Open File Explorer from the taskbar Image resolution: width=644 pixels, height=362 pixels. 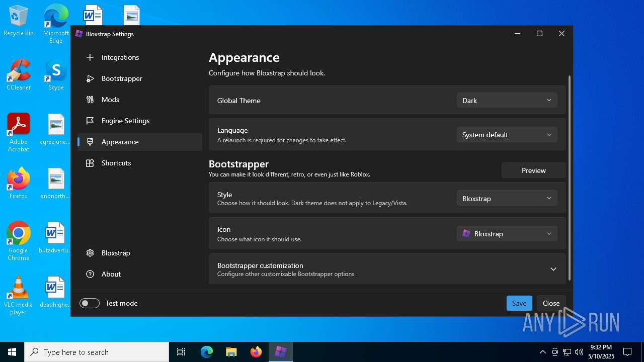231,352
